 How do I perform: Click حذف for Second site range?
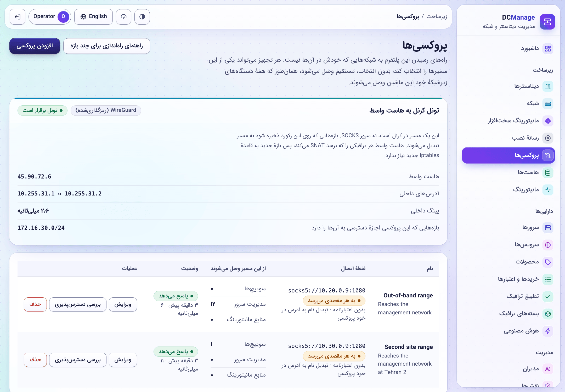35,360
